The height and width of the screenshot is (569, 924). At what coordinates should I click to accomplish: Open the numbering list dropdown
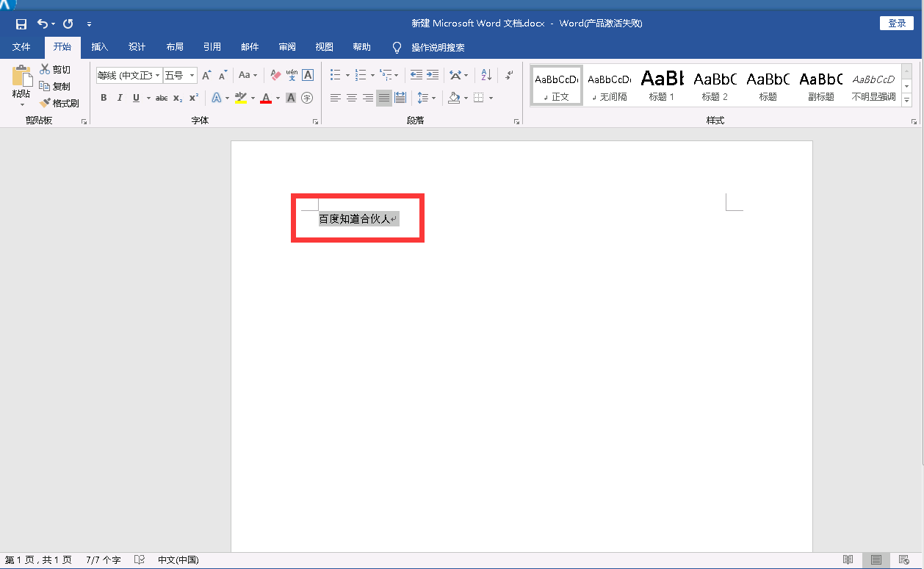372,75
